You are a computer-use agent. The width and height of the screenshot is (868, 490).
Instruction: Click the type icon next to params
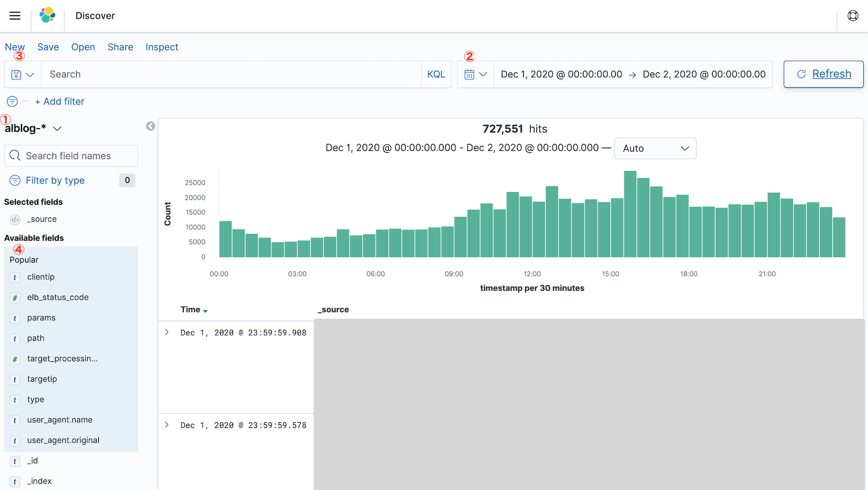[x=15, y=318]
